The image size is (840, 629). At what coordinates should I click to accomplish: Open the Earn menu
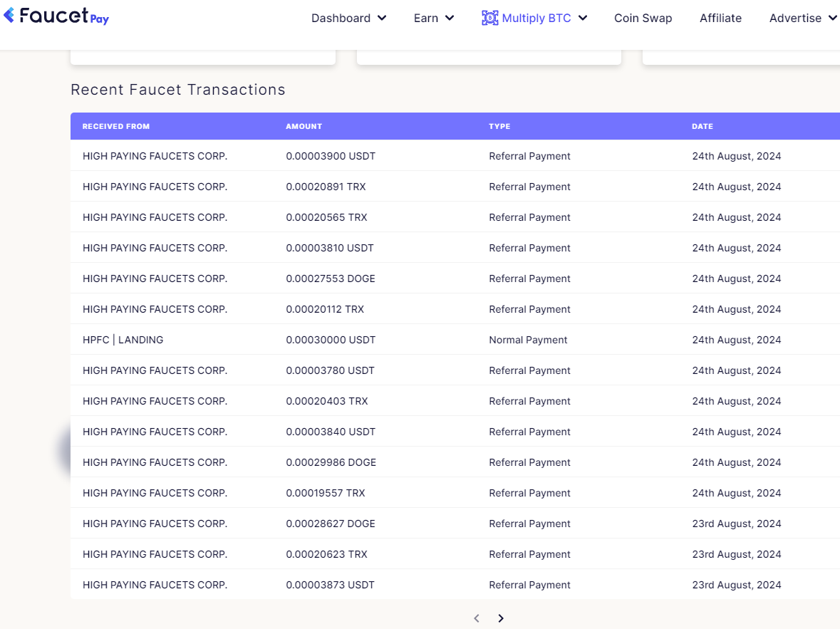click(426, 19)
